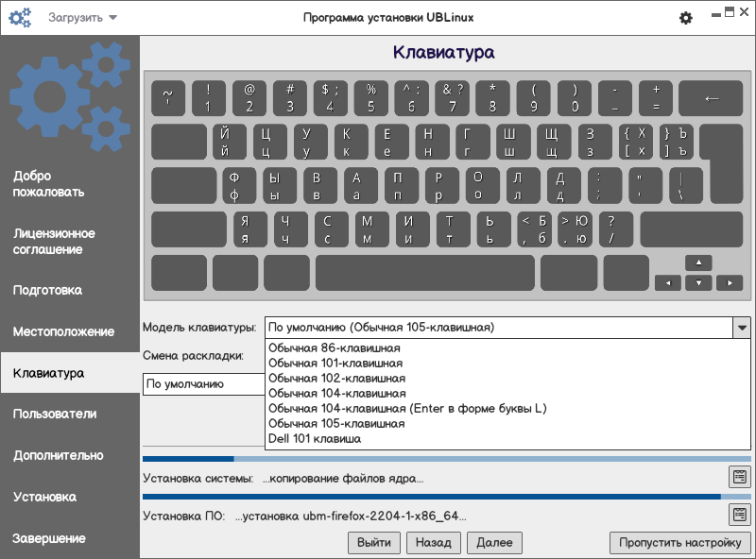The height and width of the screenshot is (559, 756).
Task: Click the down arrow key on the keyboard preview
Action: [x=698, y=283]
